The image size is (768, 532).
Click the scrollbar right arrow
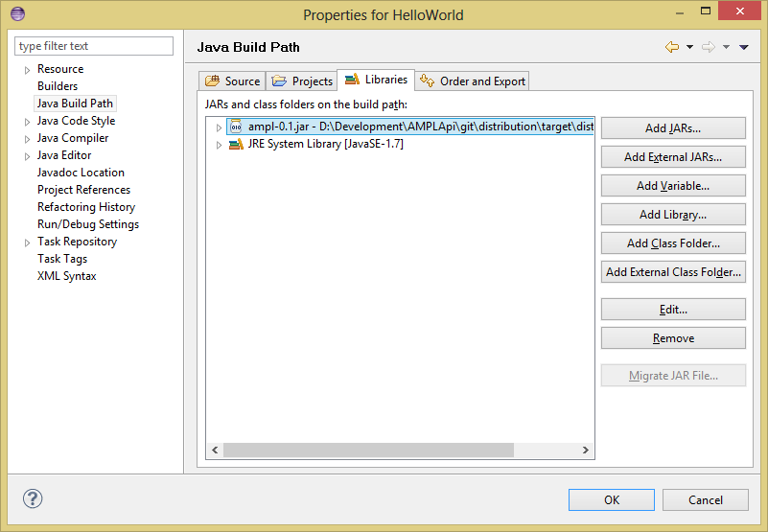(585, 450)
